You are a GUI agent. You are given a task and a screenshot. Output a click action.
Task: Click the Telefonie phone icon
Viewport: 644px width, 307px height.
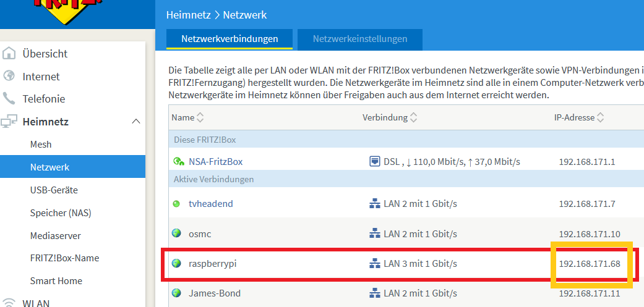(x=9, y=99)
